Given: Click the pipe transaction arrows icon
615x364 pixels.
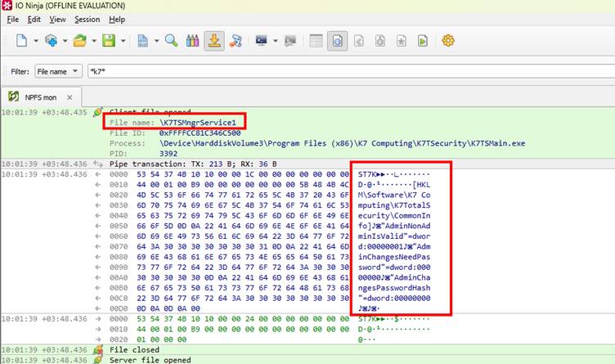Looking at the screenshot, I should coord(97,164).
